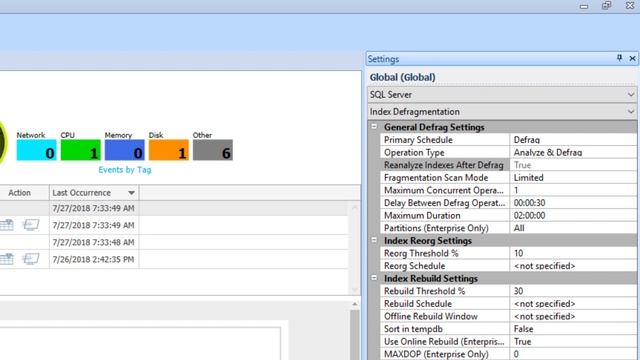Screen dimensions: 640x360
Task: Click the Last Occurrence column header
Action: [94, 193]
